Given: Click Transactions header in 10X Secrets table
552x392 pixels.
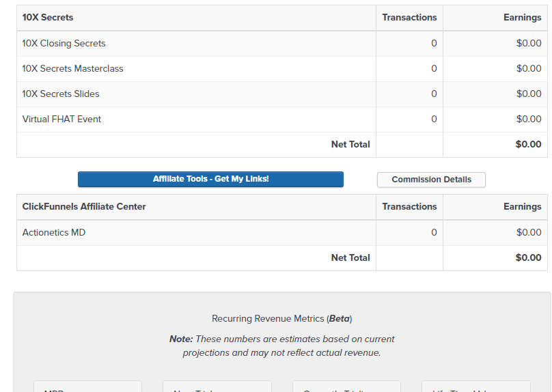Looking at the screenshot, I should click(409, 18).
